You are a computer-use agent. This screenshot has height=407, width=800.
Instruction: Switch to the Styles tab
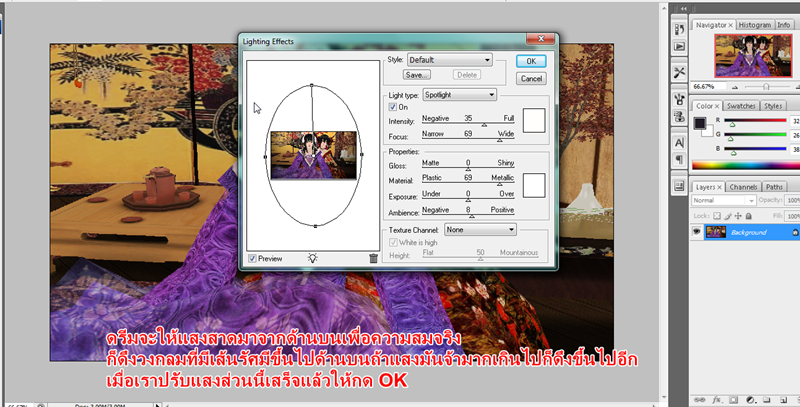pyautogui.click(x=772, y=106)
